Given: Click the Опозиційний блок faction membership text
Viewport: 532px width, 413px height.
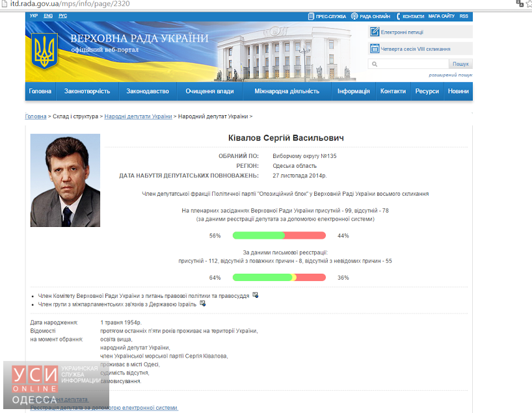Looking at the screenshot, I should tap(286, 194).
